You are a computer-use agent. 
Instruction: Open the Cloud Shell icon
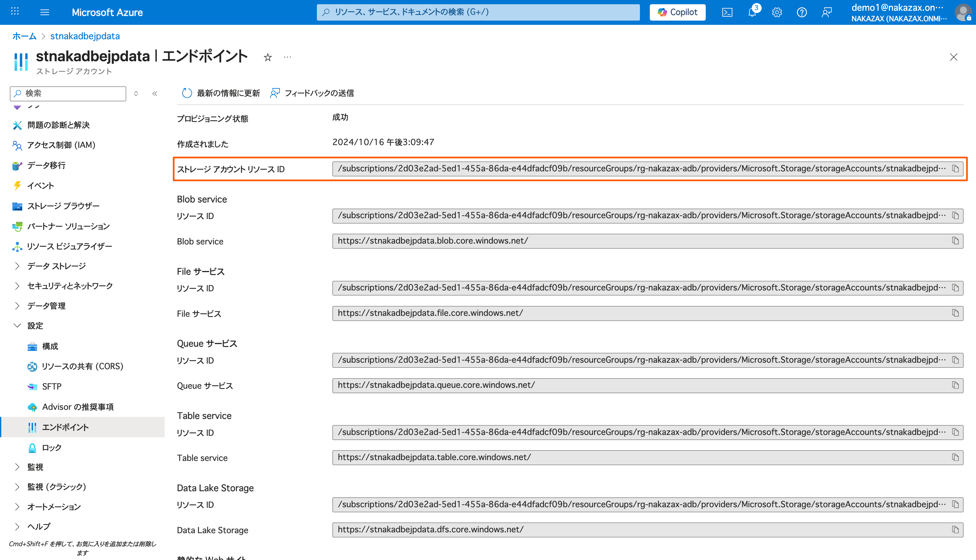coord(727,12)
